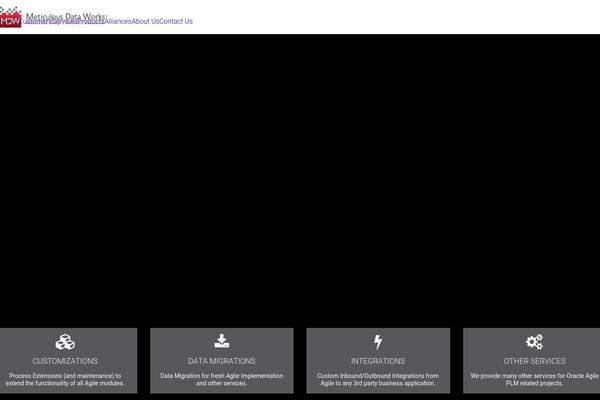The height and width of the screenshot is (400, 600).
Task: Click the INTEGRATIONS card title
Action: (x=378, y=361)
